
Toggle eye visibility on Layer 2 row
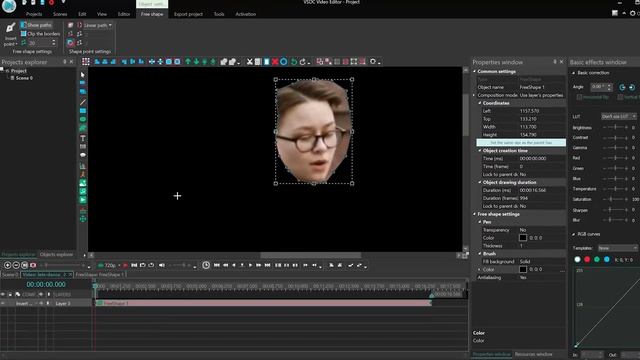pyautogui.click(x=3, y=303)
